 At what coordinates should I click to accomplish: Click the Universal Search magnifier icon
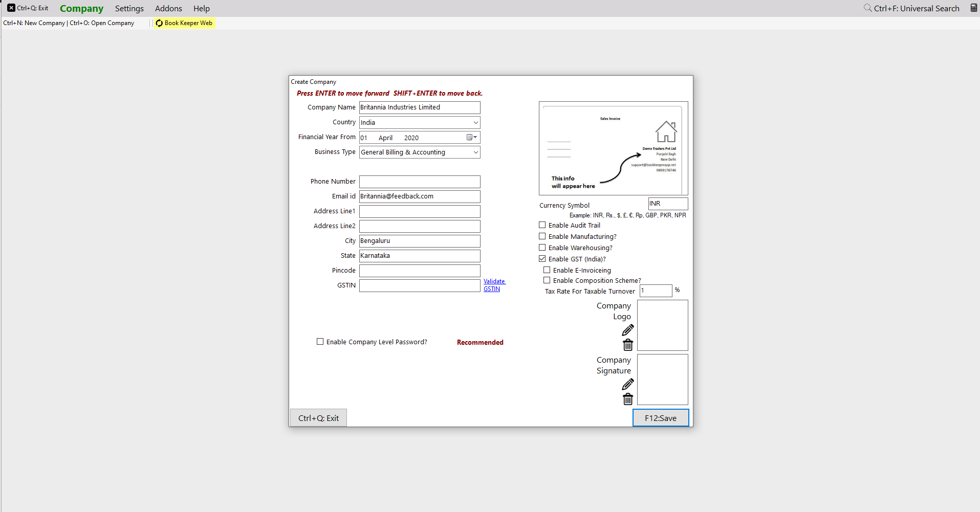(x=867, y=8)
